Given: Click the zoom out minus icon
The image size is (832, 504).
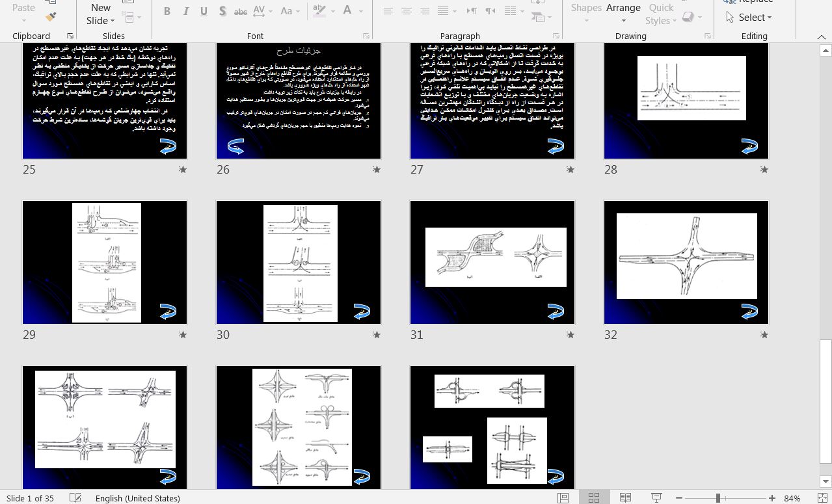Looking at the screenshot, I should 679,498.
